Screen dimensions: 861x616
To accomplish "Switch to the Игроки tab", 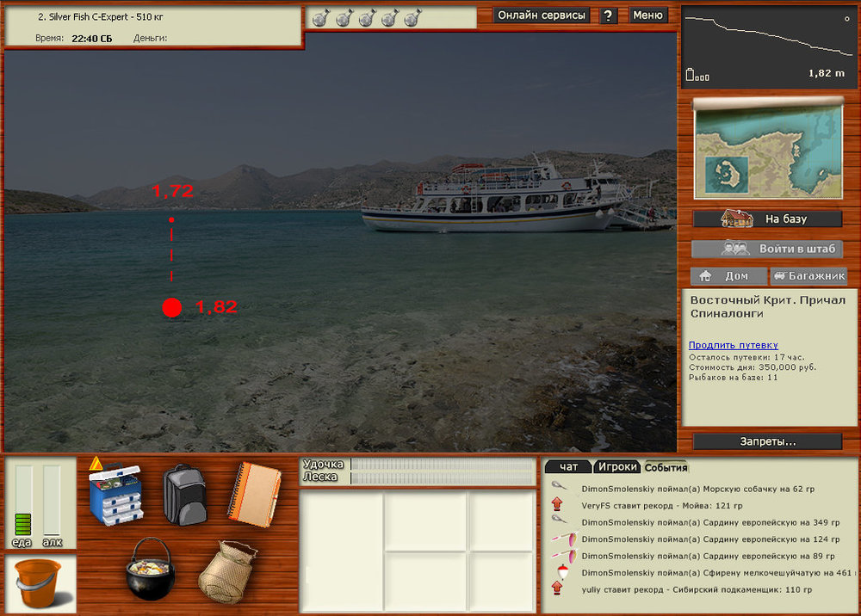I will click(617, 466).
